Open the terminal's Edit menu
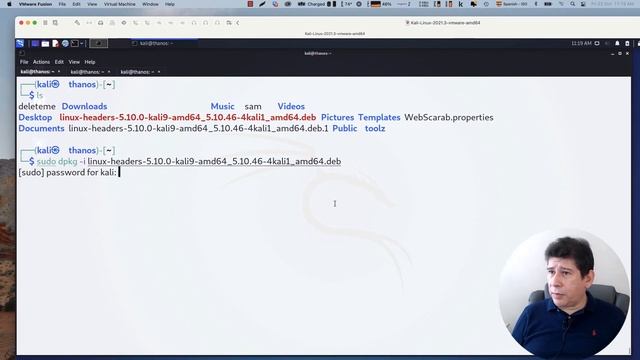The width and height of the screenshot is (640, 360). [59, 62]
